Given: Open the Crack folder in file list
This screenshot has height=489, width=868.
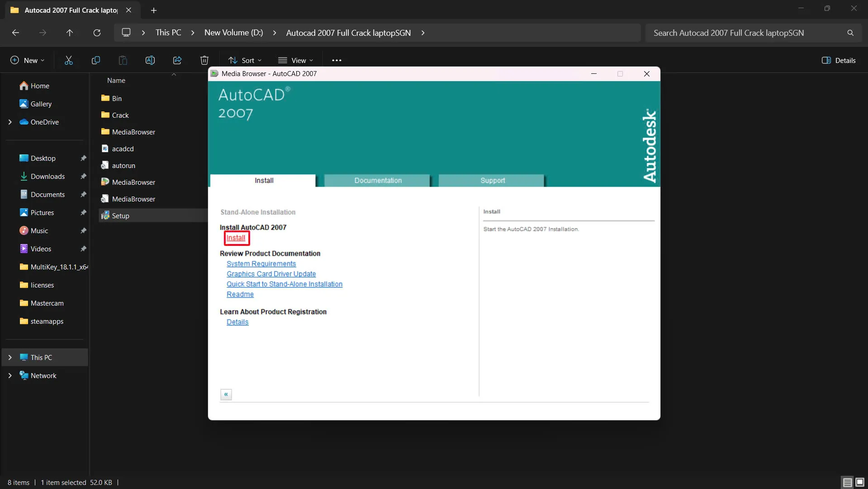Looking at the screenshot, I should [120, 115].
